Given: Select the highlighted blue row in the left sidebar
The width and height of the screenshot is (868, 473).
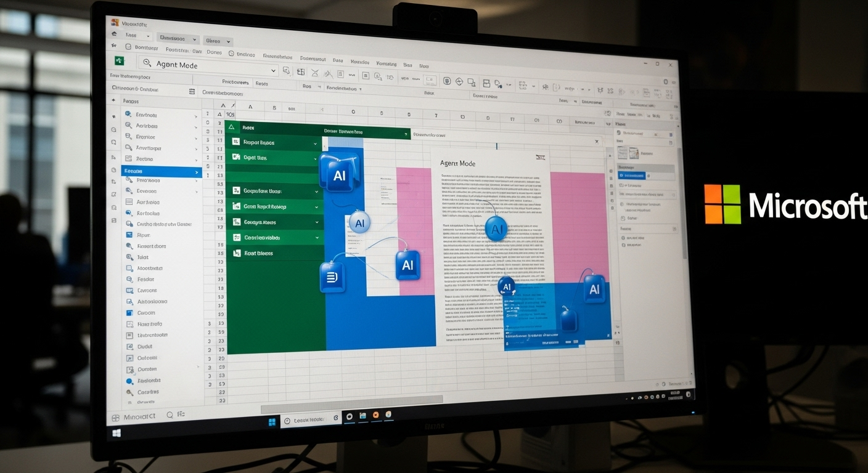Looking at the screenshot, I should pos(162,172).
